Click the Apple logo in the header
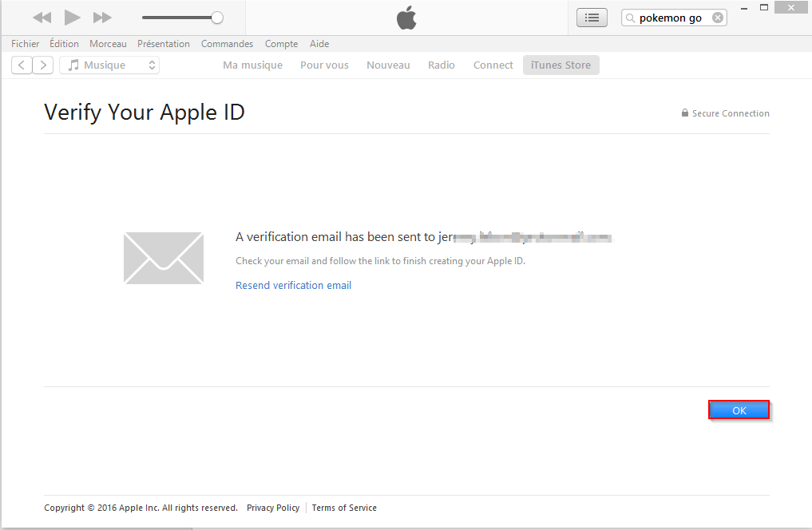This screenshot has width=812, height=530. click(x=406, y=18)
